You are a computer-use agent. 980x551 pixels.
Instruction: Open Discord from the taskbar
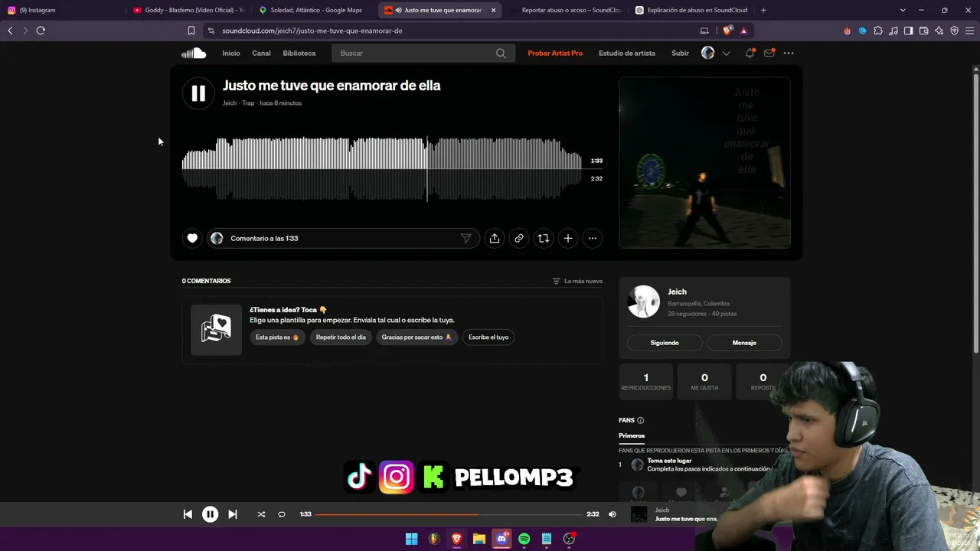(x=501, y=539)
